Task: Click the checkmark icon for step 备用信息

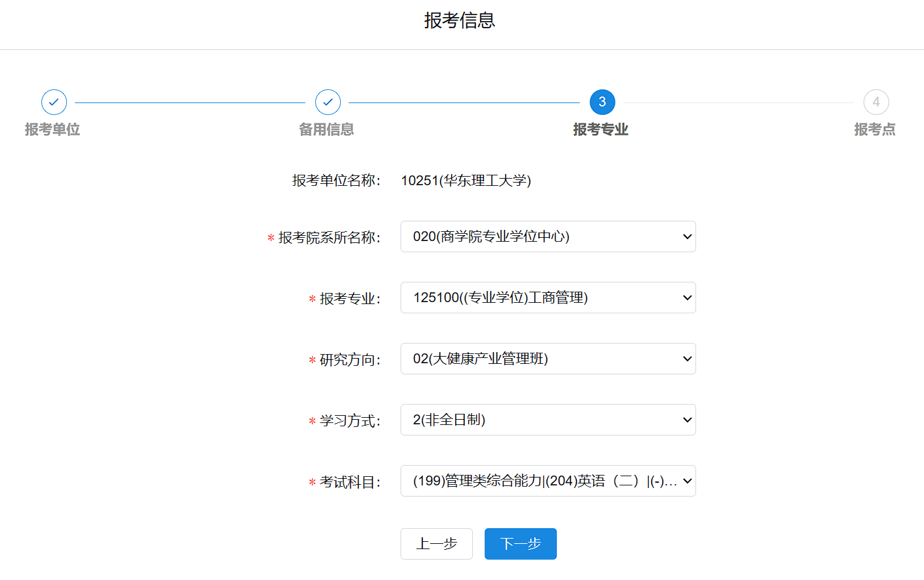Action: (x=328, y=102)
